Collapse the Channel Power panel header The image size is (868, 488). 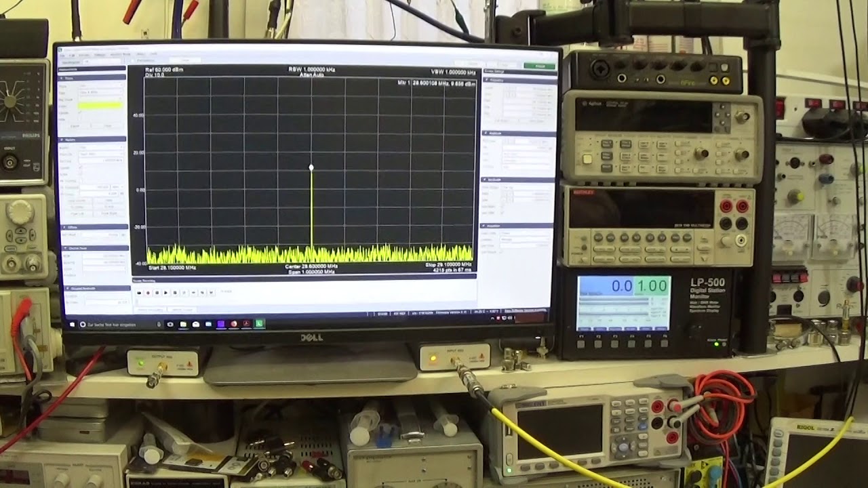pyautogui.click(x=94, y=247)
